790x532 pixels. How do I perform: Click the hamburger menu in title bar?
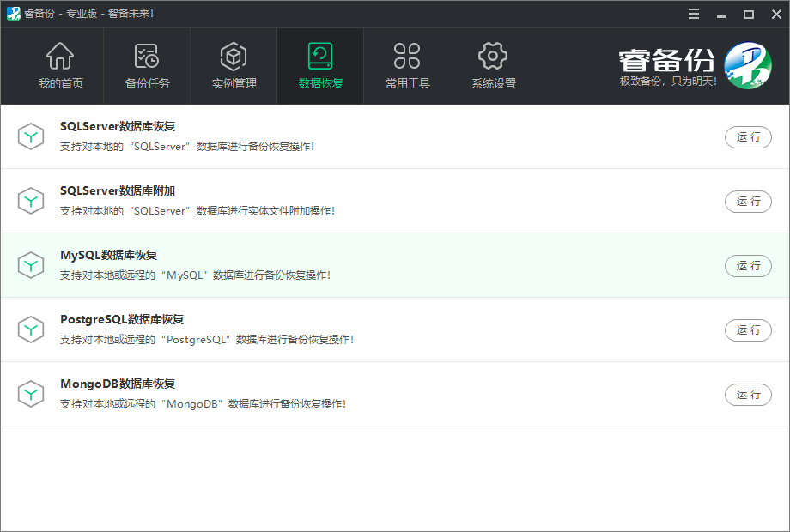tap(694, 14)
